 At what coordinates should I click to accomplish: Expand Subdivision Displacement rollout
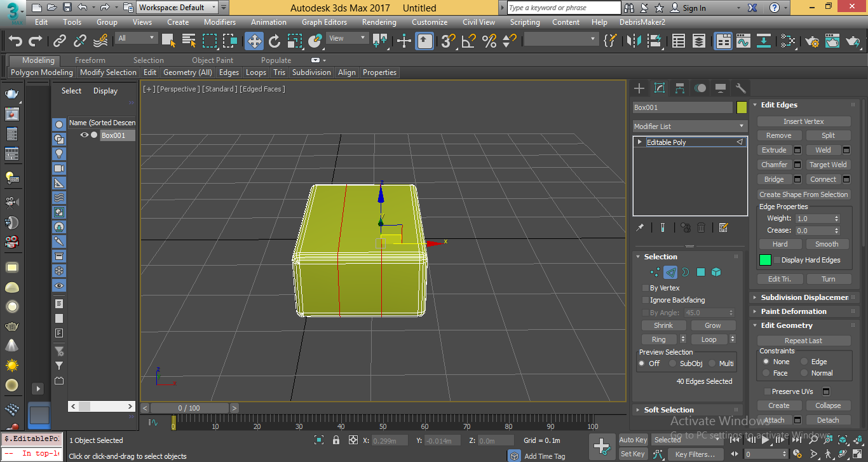806,297
